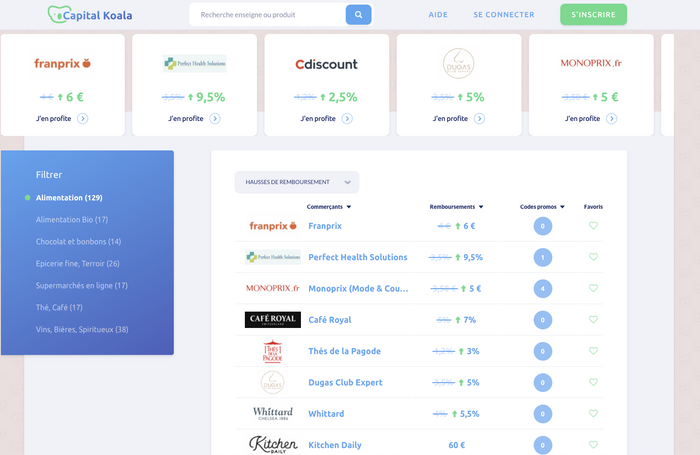This screenshot has height=455, width=700.
Task: Click the blue search magnifier button
Action: click(x=358, y=15)
